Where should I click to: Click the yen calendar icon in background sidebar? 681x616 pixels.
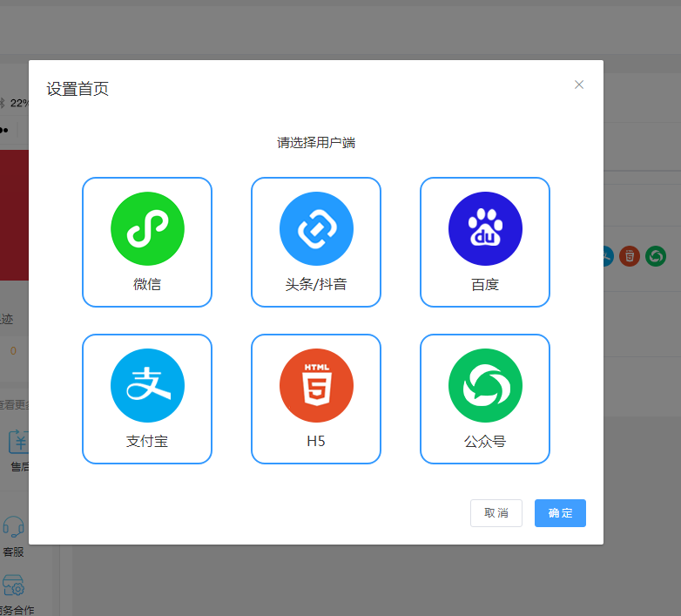click(19, 442)
